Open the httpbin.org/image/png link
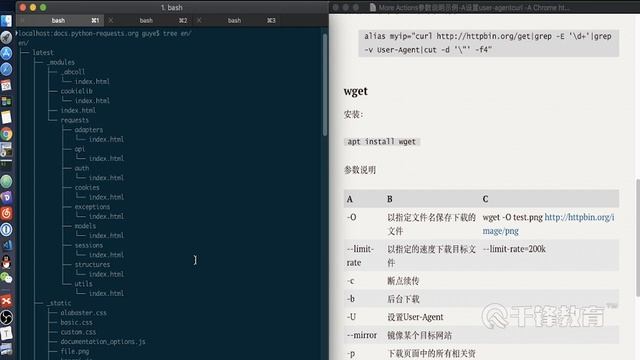The image size is (640, 360). click(548, 224)
